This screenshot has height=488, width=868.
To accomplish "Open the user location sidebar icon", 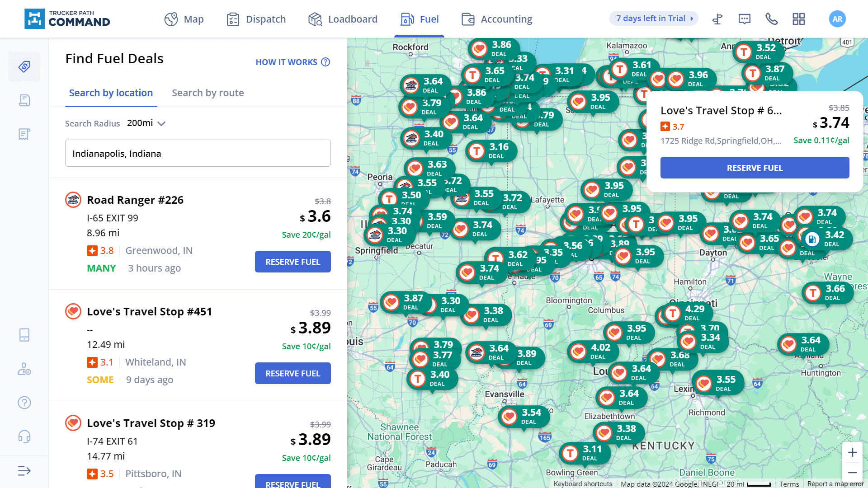I will tap(24, 369).
